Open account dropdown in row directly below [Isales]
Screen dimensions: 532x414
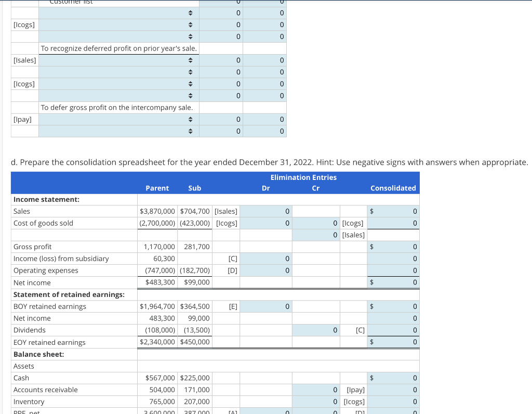click(x=119, y=72)
